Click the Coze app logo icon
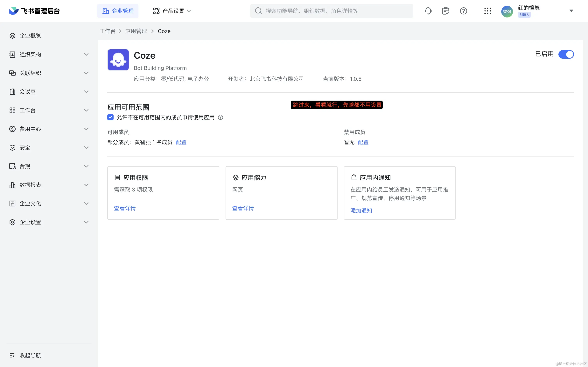This screenshot has height=367, width=588. [118, 60]
